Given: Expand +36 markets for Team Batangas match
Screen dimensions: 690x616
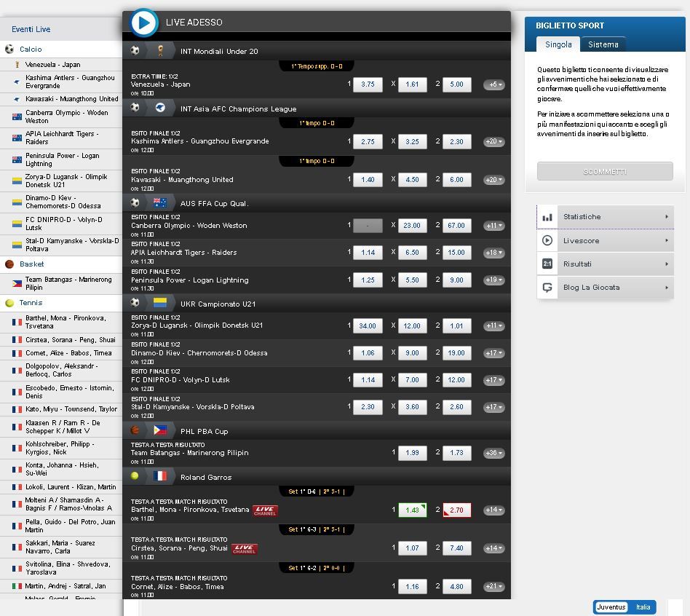Looking at the screenshot, I should pyautogui.click(x=493, y=453).
